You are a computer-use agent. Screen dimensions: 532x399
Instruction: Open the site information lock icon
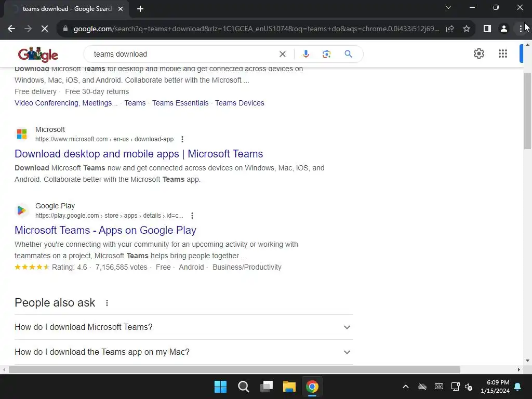tap(65, 29)
